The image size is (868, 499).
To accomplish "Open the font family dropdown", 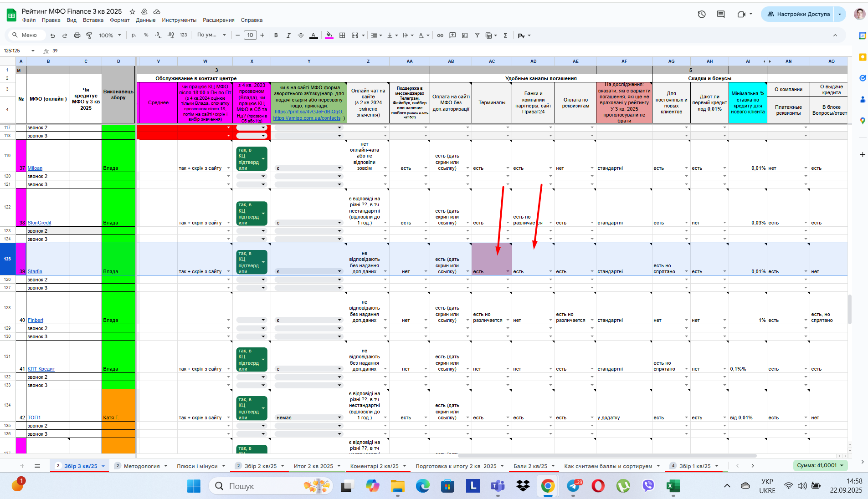I will (x=211, y=35).
